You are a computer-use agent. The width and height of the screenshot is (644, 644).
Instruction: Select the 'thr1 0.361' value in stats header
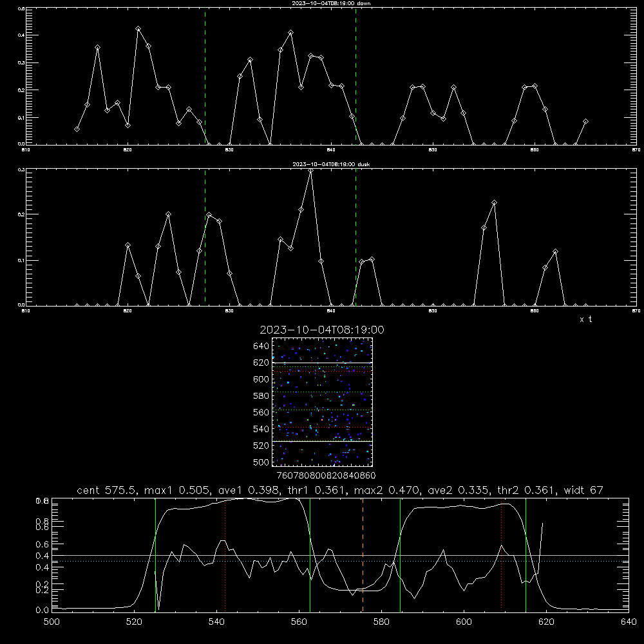pos(317,490)
